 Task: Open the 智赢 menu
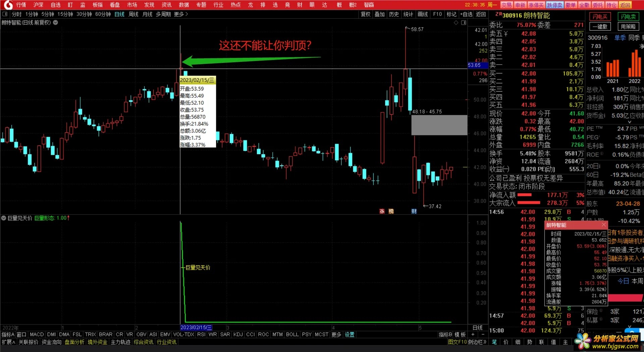pos(369,5)
